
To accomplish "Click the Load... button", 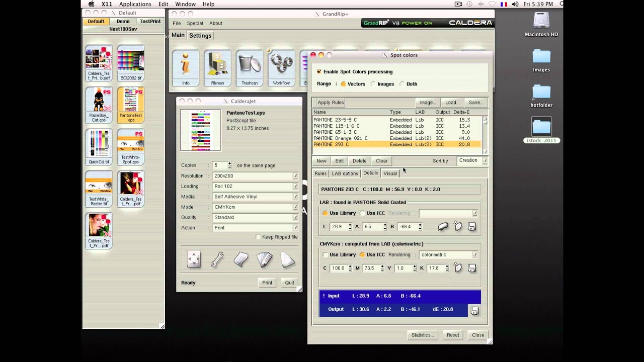I will (452, 103).
